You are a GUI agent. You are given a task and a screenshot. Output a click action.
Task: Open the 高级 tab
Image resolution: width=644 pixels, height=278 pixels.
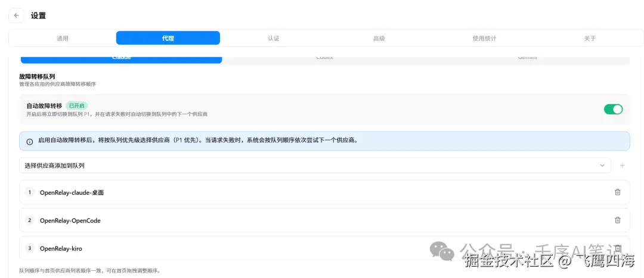379,38
